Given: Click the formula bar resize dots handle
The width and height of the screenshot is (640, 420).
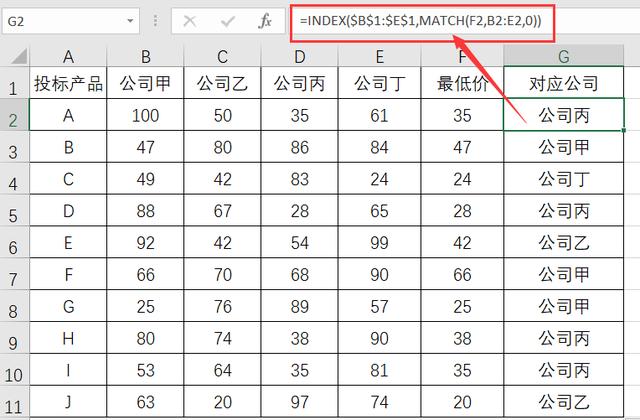Looking at the screenshot, I should coord(156,20).
